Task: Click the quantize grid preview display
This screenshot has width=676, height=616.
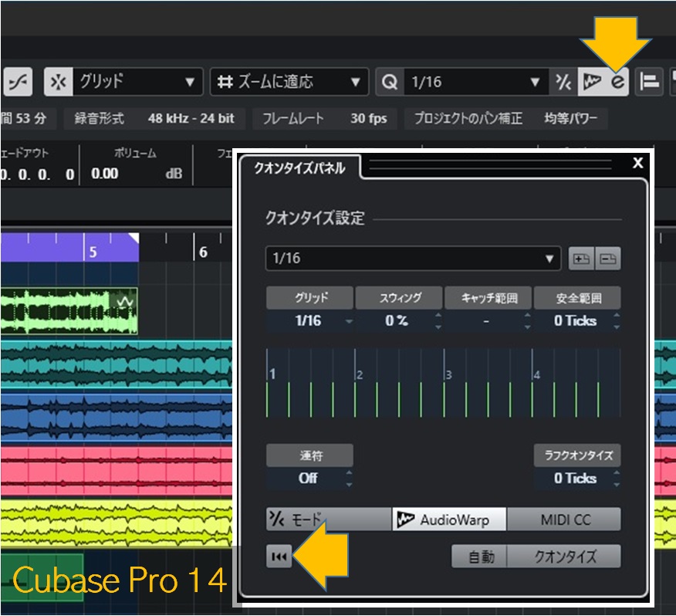Action: coord(444,383)
